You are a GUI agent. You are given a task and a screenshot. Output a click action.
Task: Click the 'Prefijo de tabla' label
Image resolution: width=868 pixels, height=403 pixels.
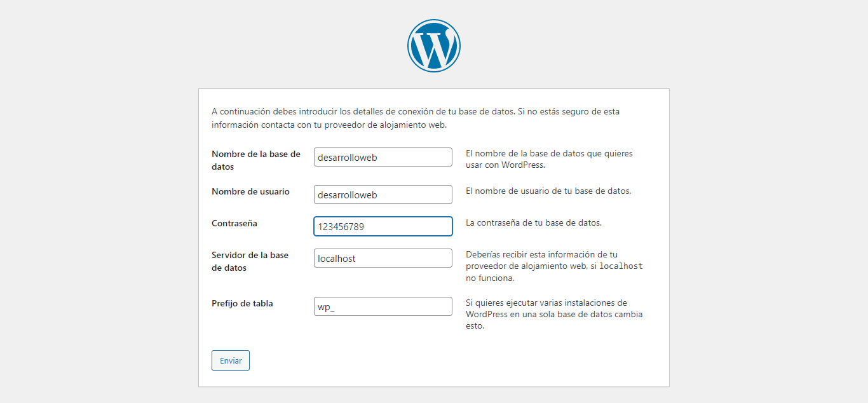click(x=242, y=303)
